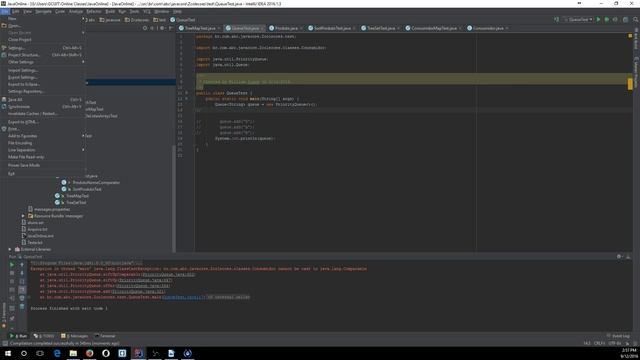This screenshot has height=360, width=640.
Task: Click Collapse All icon in Project panel
Action: (x=152, y=28)
